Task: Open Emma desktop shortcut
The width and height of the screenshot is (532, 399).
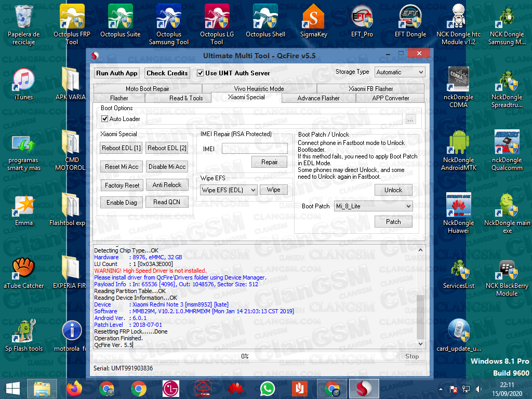Action: [24, 210]
